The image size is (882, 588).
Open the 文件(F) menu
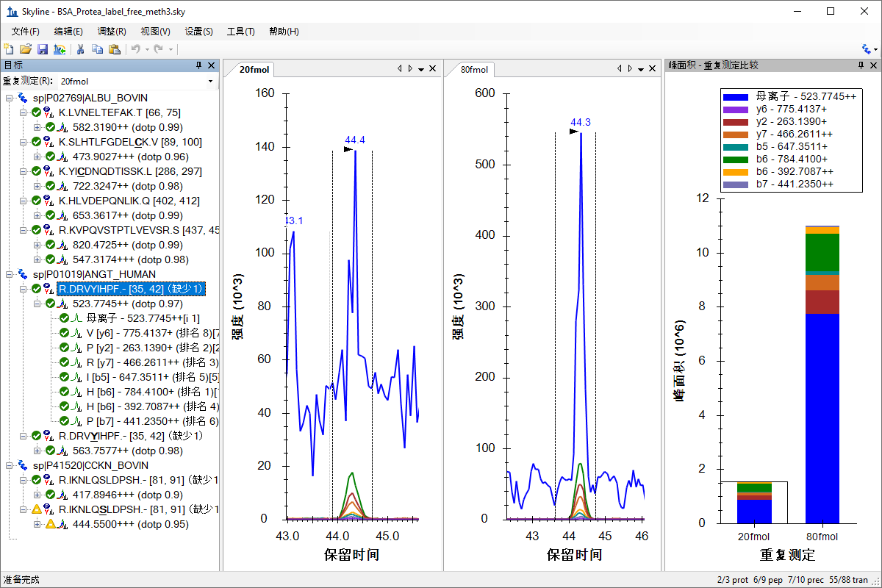click(x=25, y=32)
